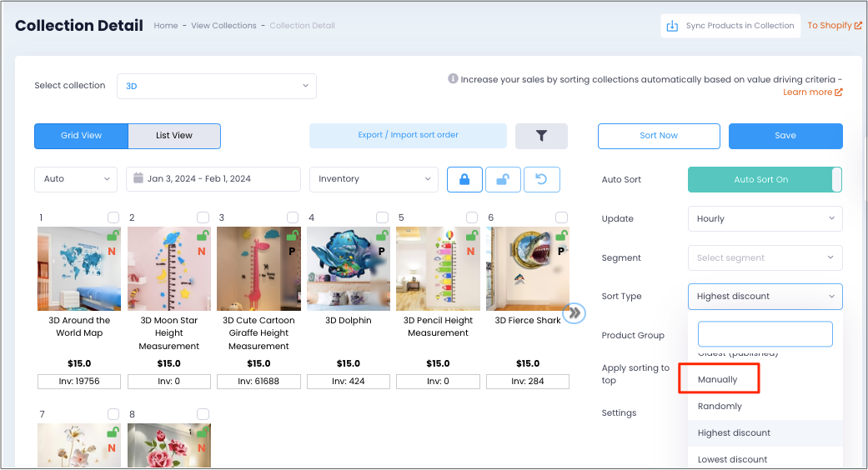The width and height of the screenshot is (868, 470).
Task: Toggle the Auto Sort On switch
Action: tap(765, 180)
